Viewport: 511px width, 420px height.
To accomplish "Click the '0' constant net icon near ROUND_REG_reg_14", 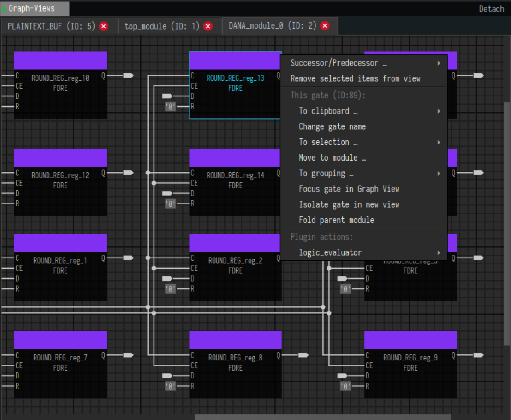I will point(170,204).
